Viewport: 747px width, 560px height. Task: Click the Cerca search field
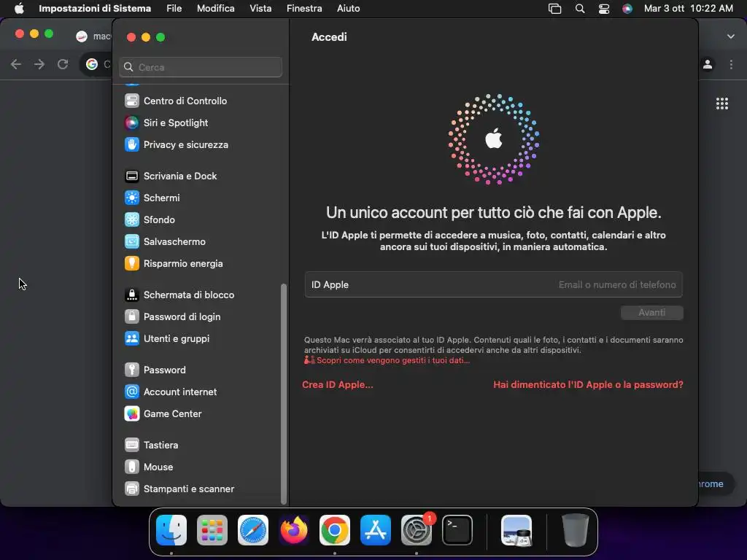(201, 67)
